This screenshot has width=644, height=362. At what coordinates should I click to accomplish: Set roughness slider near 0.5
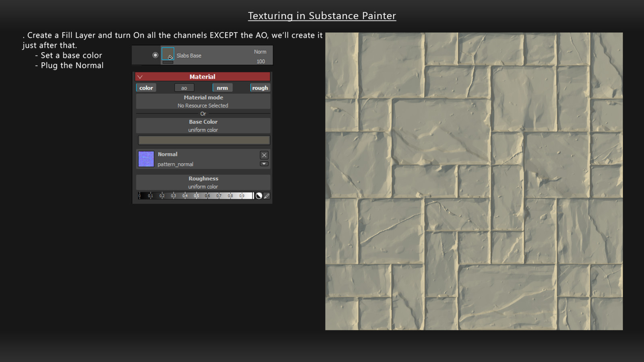point(196,195)
